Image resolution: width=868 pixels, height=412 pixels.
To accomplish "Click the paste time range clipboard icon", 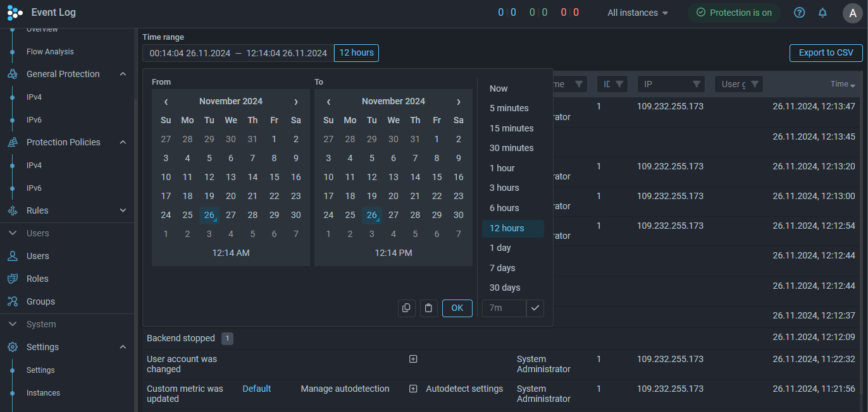I will (x=429, y=308).
